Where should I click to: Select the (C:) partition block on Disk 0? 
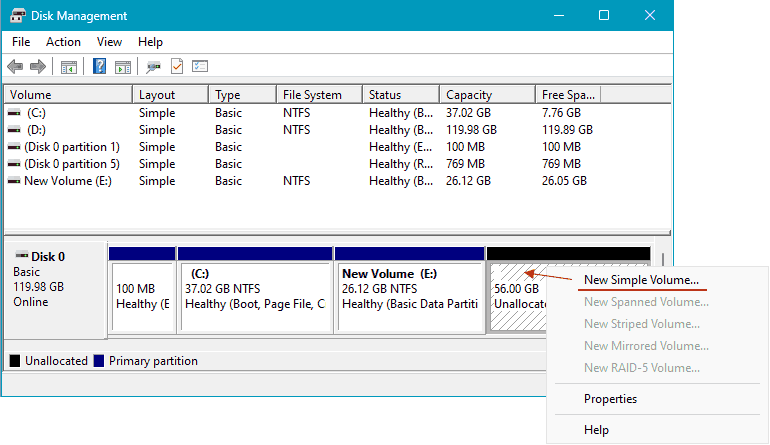(255, 296)
